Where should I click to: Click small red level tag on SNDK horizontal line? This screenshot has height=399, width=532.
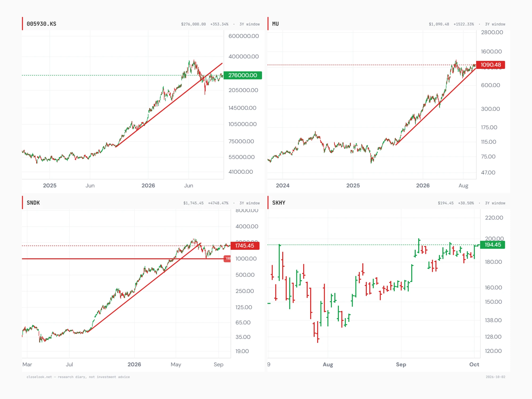tap(227, 259)
